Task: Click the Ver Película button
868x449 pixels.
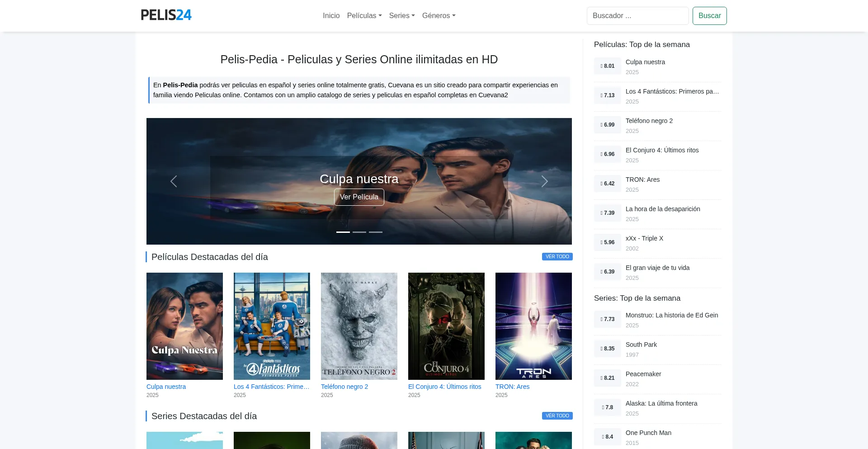Action: (x=359, y=197)
